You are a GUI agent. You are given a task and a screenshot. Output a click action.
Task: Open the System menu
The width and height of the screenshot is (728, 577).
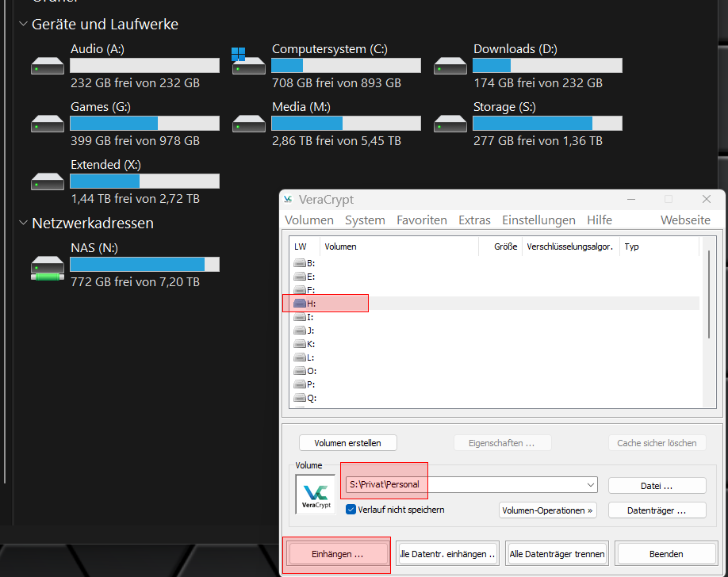tap(365, 220)
